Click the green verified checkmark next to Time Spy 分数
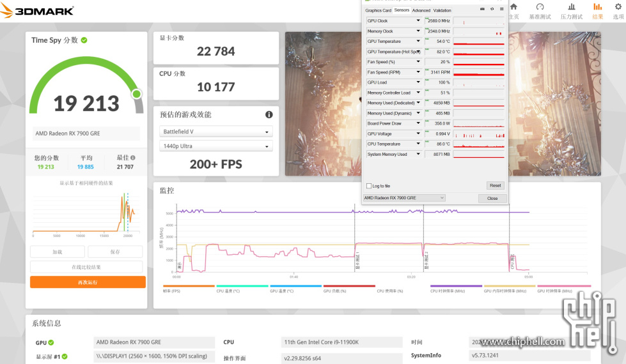Screen dimensions: 626x364 (84, 40)
